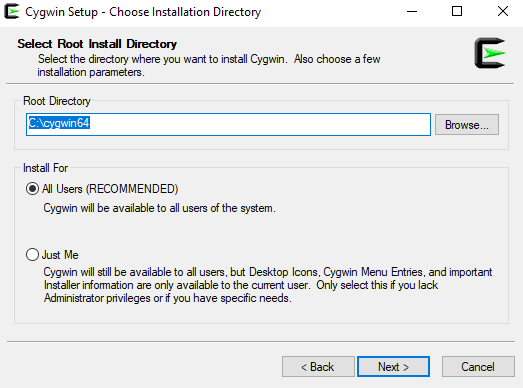The width and height of the screenshot is (523, 388).
Task: Minimize the Cygwin Setup window
Action: tap(412, 12)
